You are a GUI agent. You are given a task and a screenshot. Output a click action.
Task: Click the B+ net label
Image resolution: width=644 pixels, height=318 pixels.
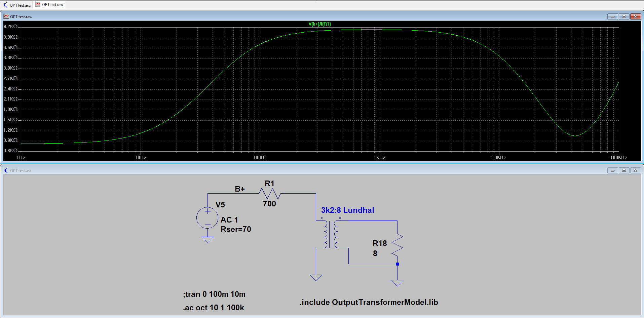coord(240,189)
